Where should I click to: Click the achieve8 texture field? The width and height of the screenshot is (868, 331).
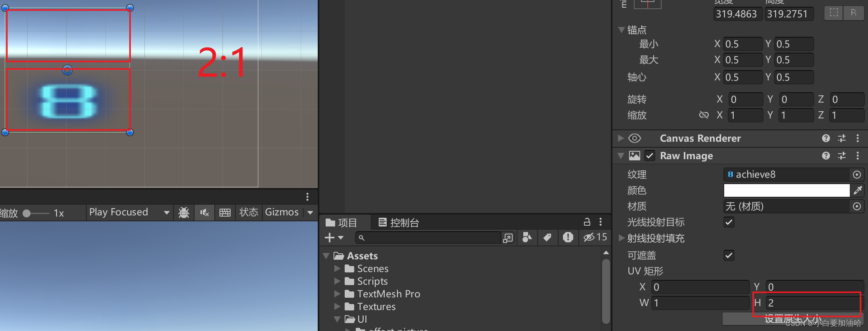pos(787,175)
